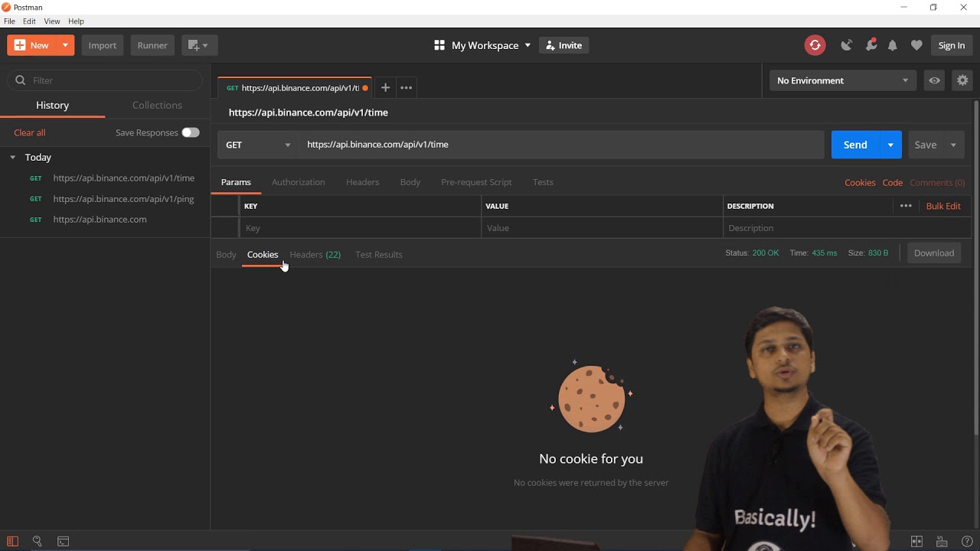Click the history Filter input
The height and width of the screenshot is (551, 980).
click(105, 80)
